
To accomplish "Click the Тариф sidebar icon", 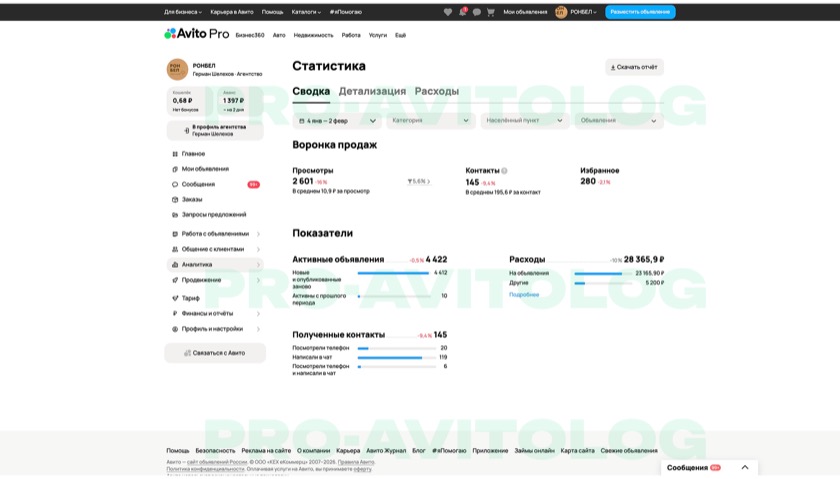I will pos(175,298).
